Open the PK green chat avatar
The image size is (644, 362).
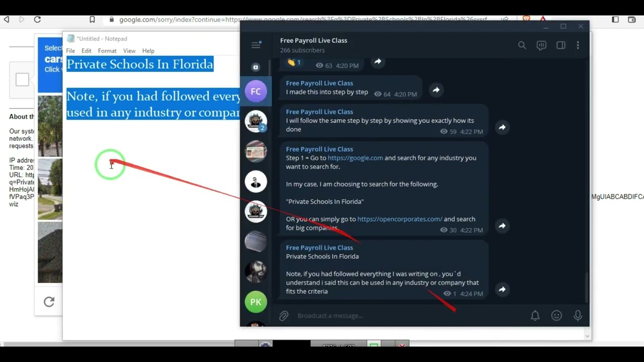[256, 302]
